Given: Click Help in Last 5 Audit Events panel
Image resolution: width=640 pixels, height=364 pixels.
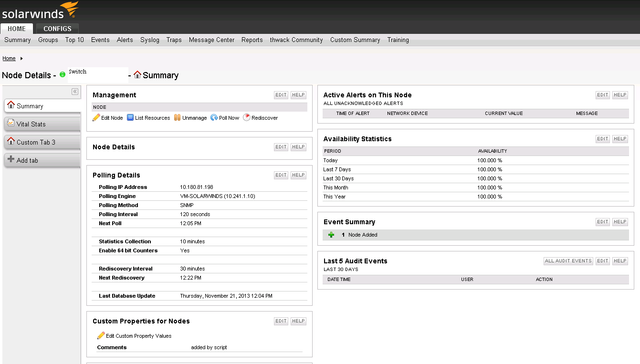Looking at the screenshot, I should coord(620,261).
